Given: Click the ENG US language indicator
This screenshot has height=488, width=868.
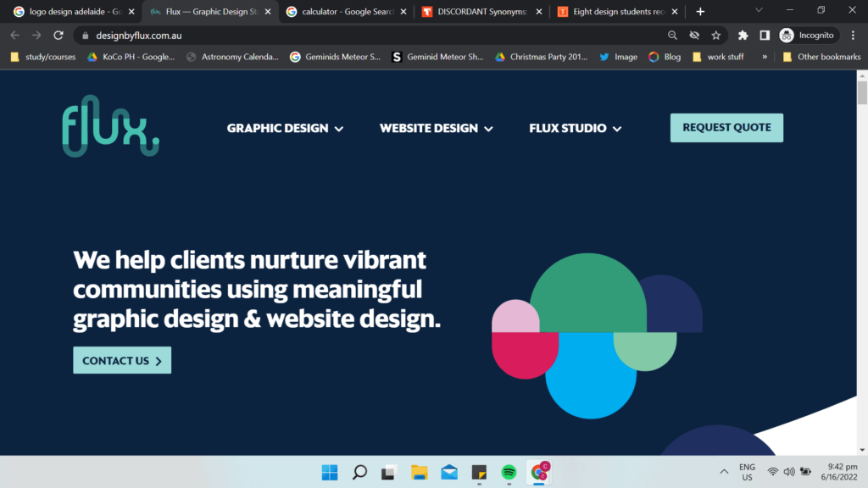Looking at the screenshot, I should [x=747, y=472].
